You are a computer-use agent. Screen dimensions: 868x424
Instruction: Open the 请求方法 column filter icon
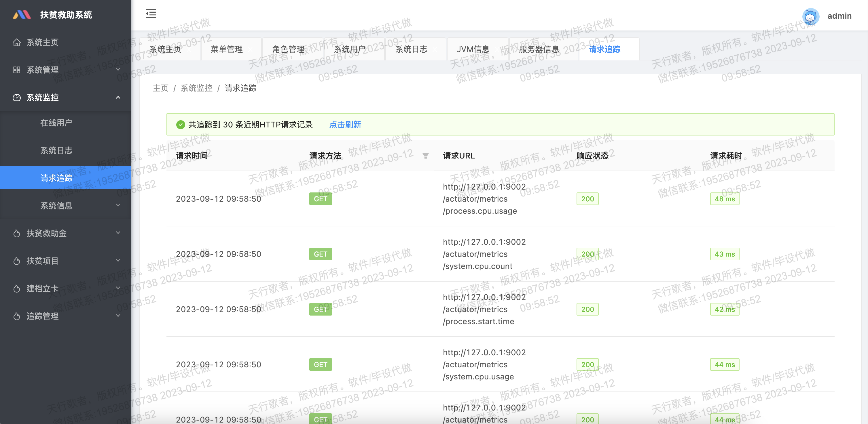(426, 156)
